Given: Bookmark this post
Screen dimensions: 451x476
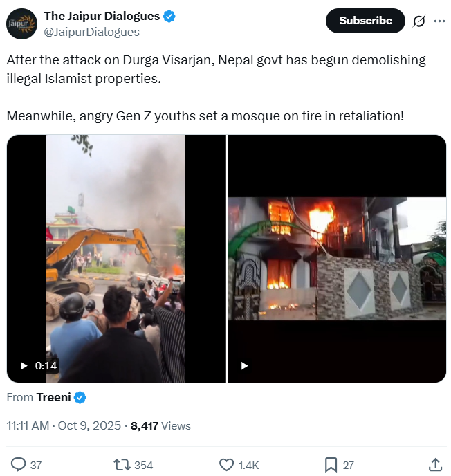Looking at the screenshot, I should 331,465.
